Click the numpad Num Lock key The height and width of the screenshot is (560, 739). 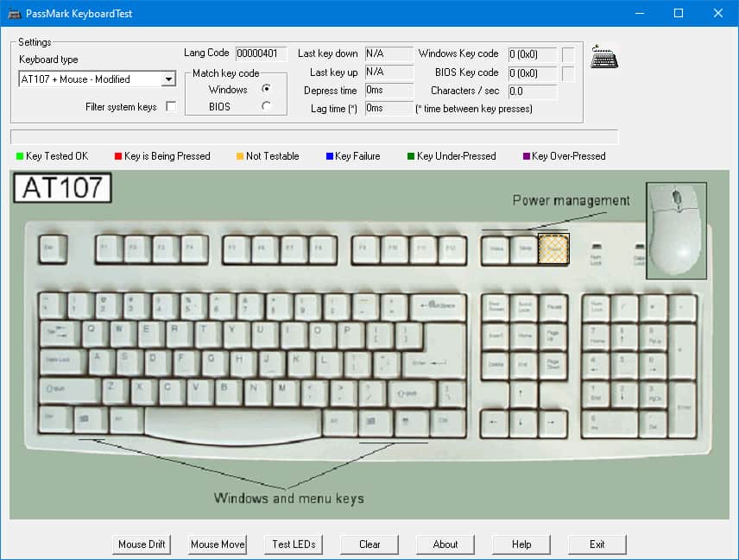(x=597, y=307)
